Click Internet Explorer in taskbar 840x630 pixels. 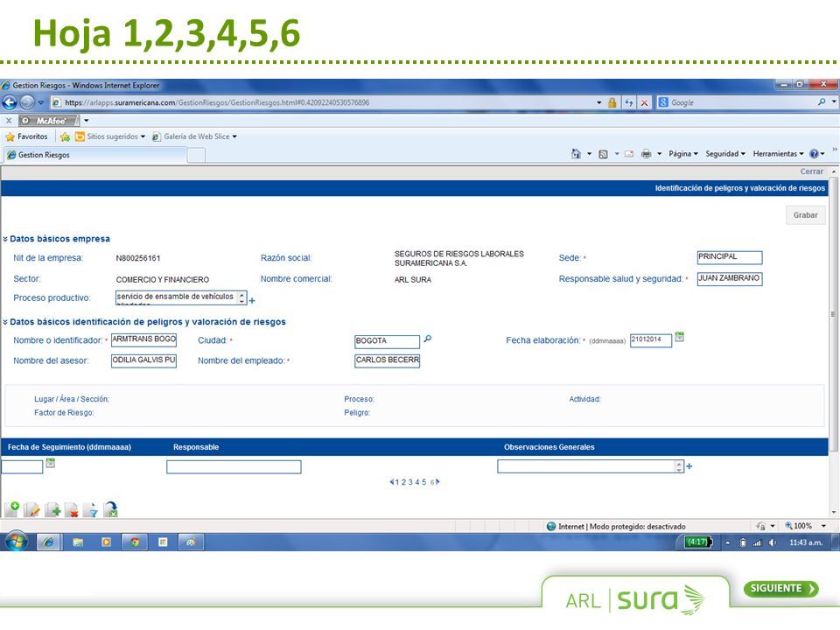pos(48,542)
